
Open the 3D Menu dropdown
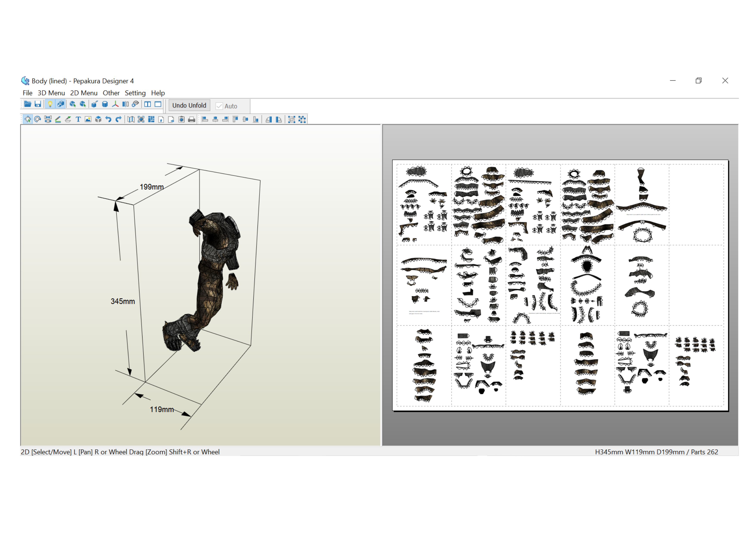(x=51, y=93)
